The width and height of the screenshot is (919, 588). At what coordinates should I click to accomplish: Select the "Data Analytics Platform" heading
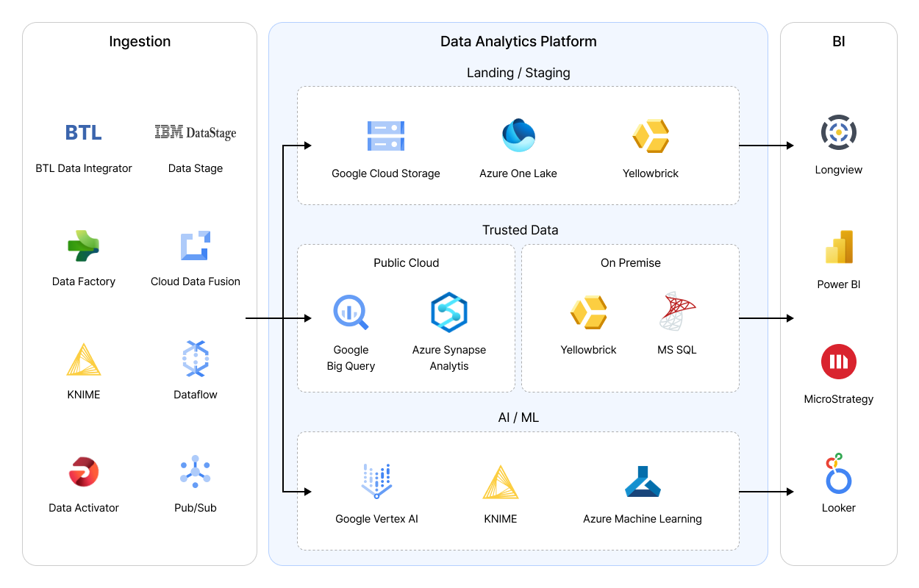(518, 42)
